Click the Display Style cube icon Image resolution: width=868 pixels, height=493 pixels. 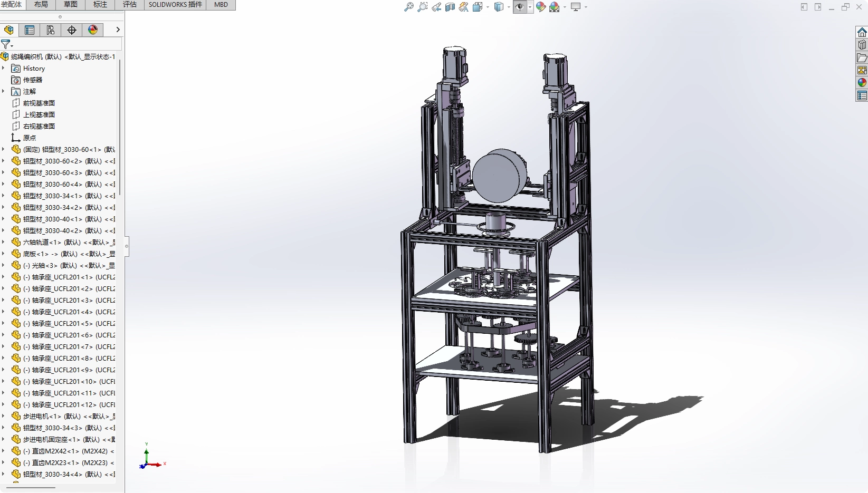click(499, 7)
